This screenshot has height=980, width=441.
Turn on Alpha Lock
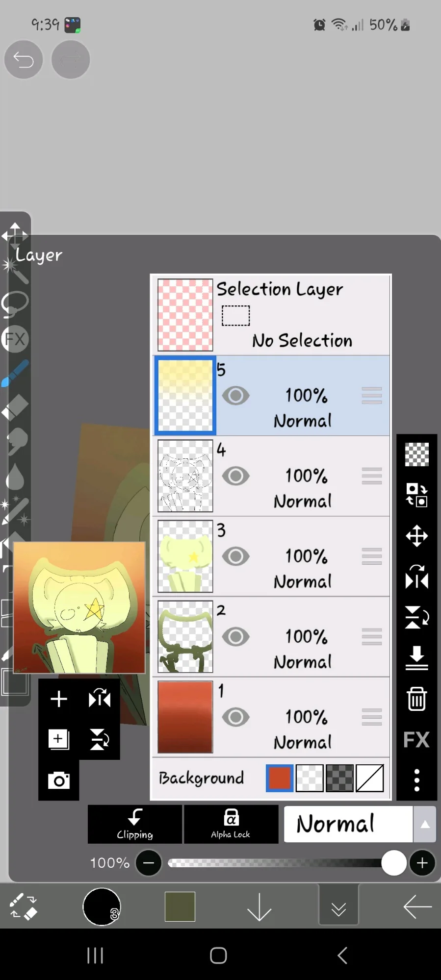click(x=231, y=824)
